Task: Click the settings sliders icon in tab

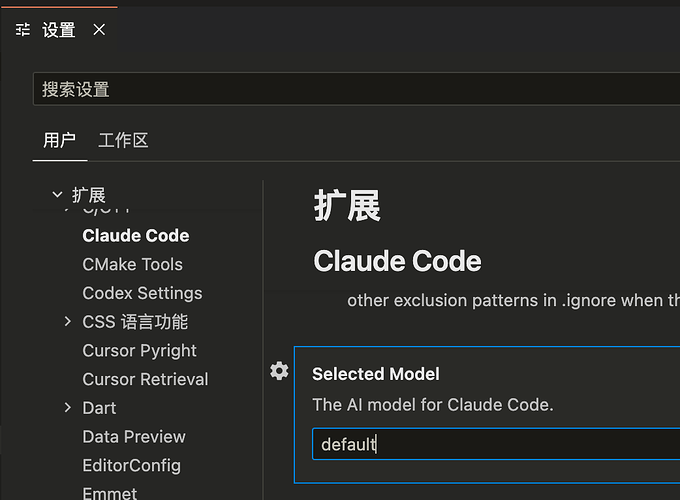Action: 23,30
